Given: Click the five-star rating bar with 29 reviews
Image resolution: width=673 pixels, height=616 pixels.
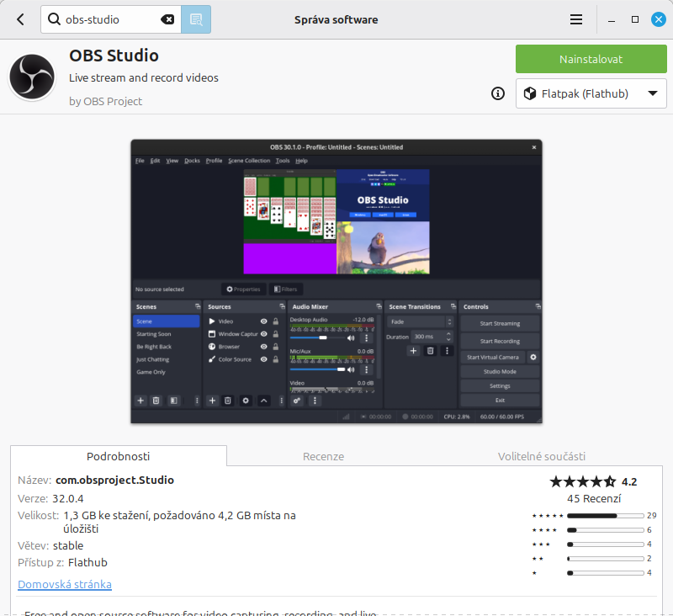Looking at the screenshot, I should coord(603,515).
